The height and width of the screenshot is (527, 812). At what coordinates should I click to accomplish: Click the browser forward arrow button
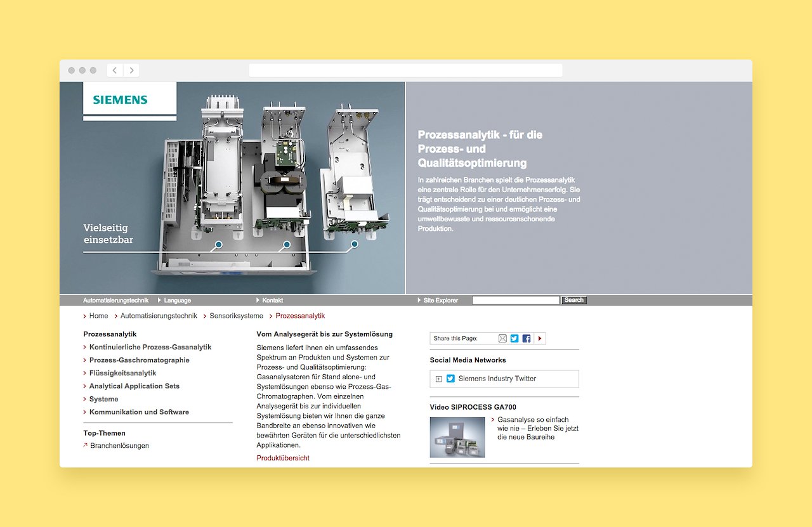tap(131, 70)
